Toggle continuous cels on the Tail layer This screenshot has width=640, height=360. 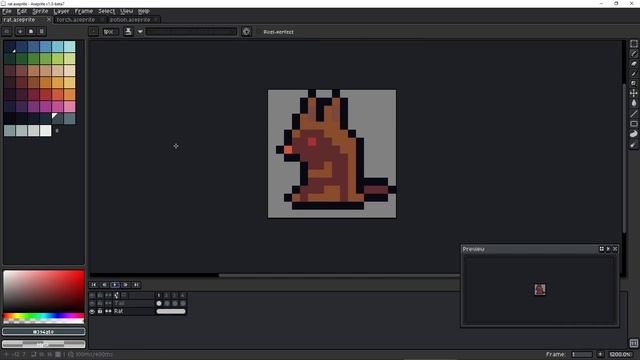click(x=108, y=303)
